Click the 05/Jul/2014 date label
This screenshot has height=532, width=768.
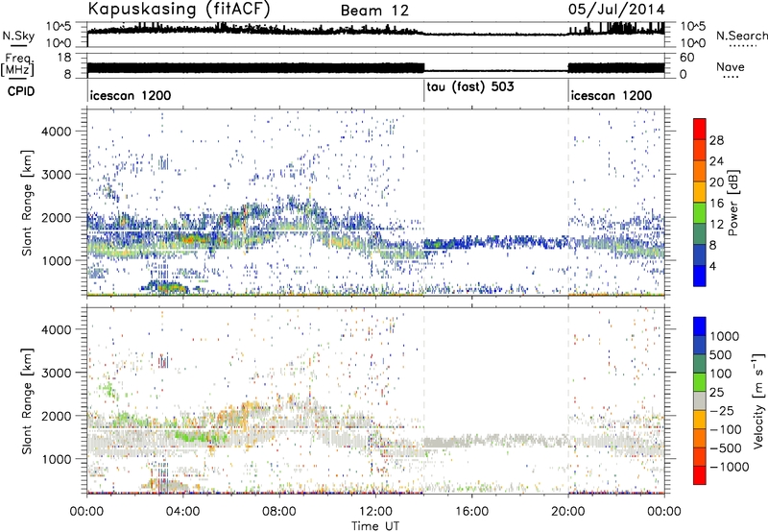tap(616, 10)
